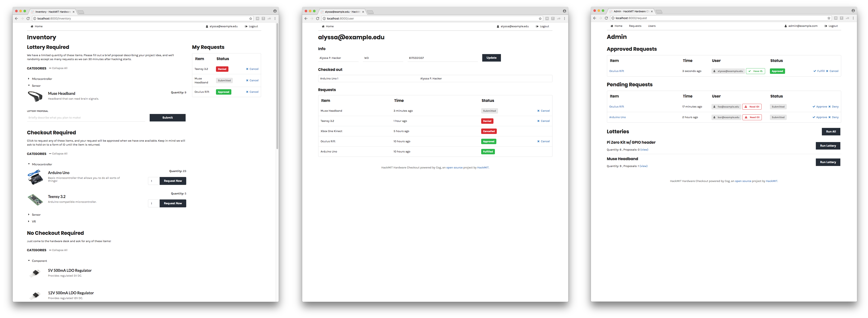The width and height of the screenshot is (868, 318).
Task: Reload the alyssa@example.edu user page
Action: tap(317, 19)
